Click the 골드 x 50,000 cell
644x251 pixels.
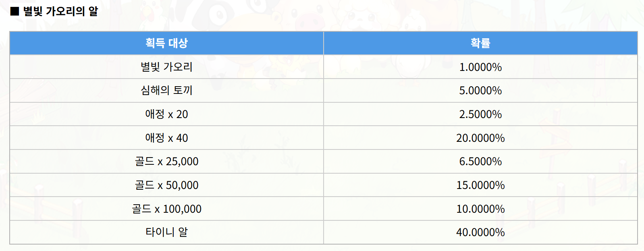click(x=166, y=185)
